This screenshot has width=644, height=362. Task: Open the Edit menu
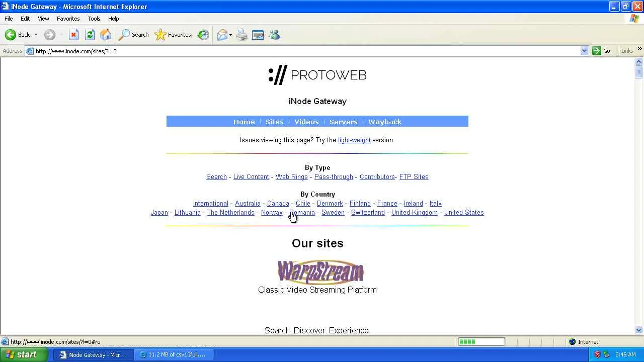click(x=25, y=19)
